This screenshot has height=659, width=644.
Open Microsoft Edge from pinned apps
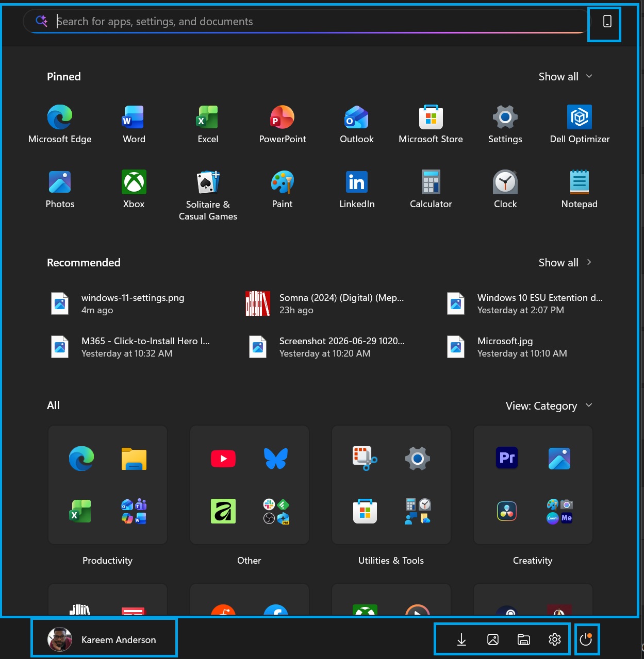coord(60,124)
